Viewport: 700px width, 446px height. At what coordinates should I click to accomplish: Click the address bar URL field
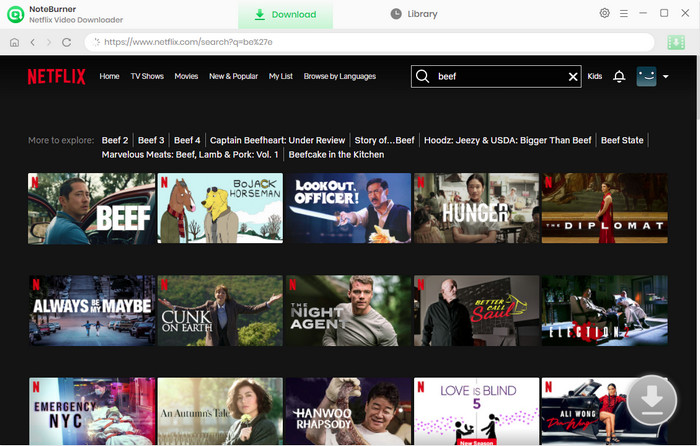tap(369, 42)
